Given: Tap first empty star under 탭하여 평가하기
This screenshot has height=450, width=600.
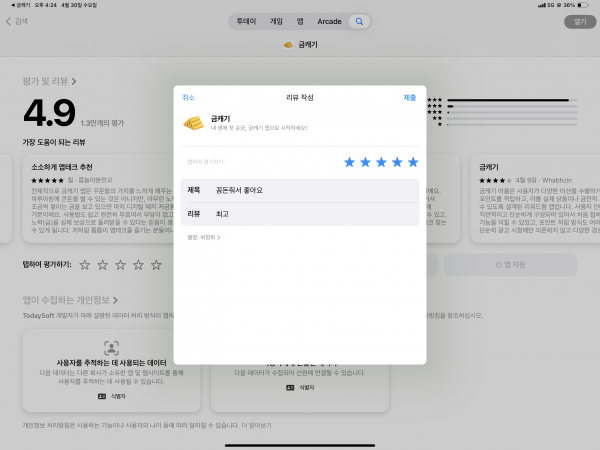Looking at the screenshot, I should [x=85, y=265].
